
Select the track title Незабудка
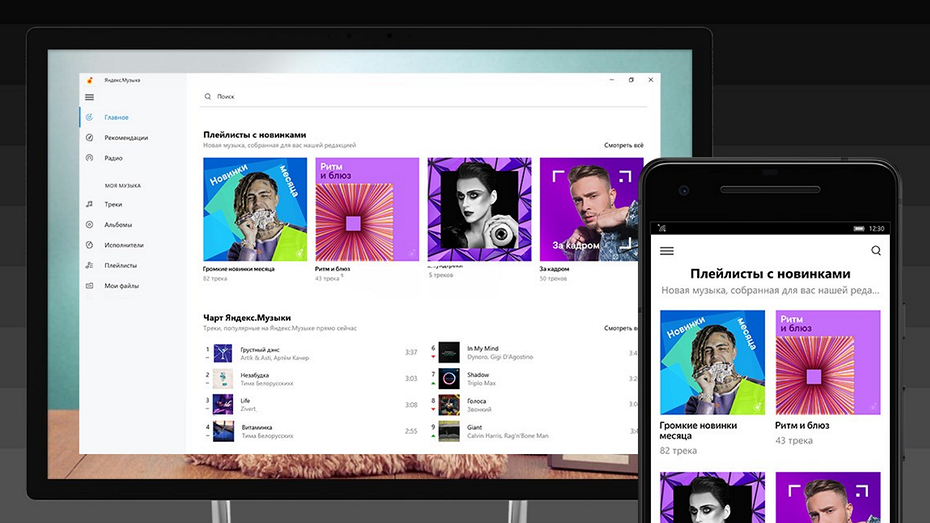pos(255,375)
